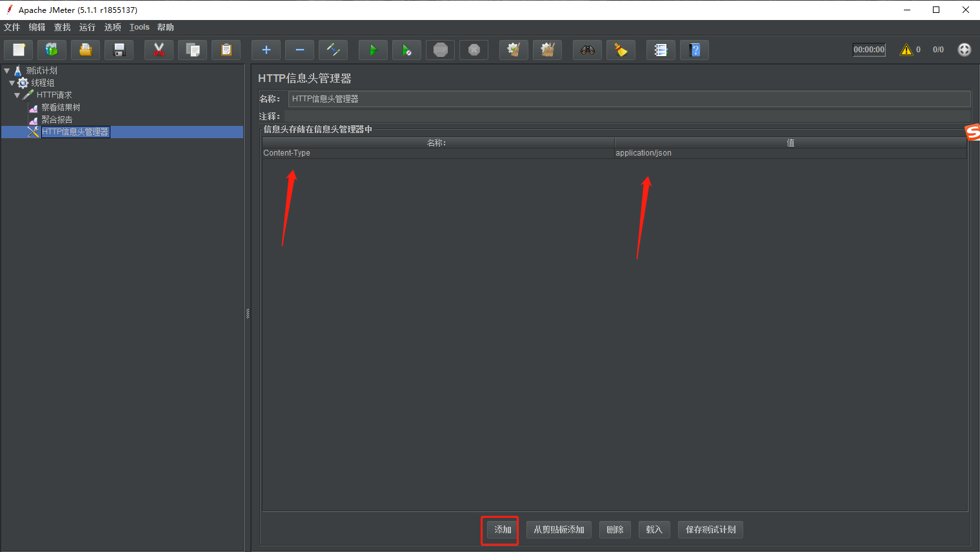Open the 查找 menu
Screen dimensions: 980x552
[x=62, y=27]
